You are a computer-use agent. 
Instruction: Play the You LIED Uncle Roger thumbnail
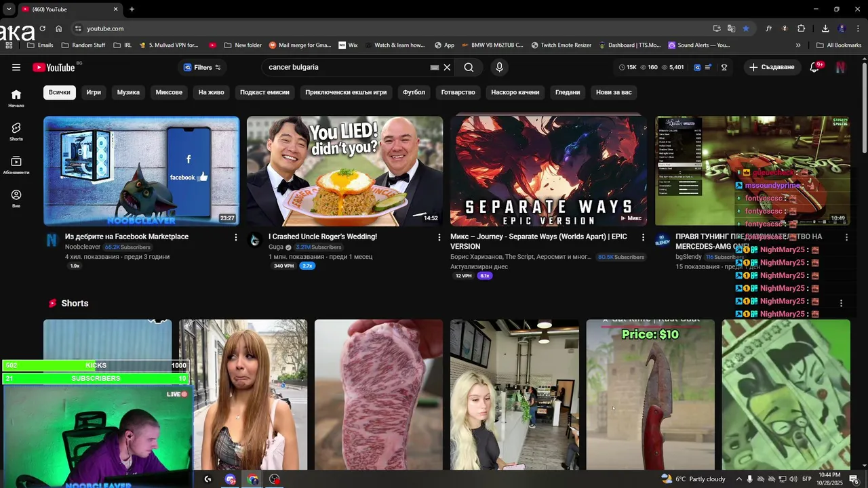[344, 171]
